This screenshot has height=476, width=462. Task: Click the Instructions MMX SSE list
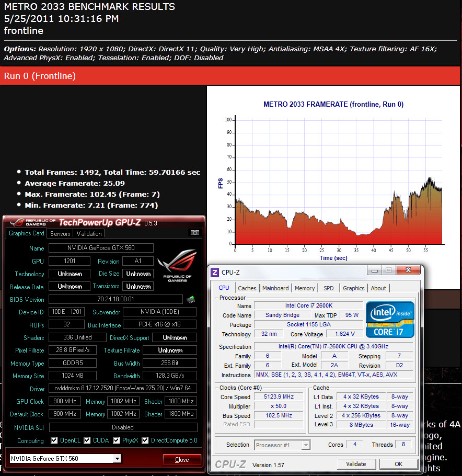tap(333, 375)
